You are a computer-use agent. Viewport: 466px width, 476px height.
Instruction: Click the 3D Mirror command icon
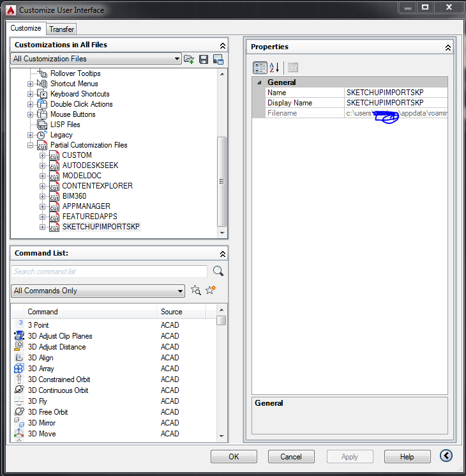pos(19,422)
